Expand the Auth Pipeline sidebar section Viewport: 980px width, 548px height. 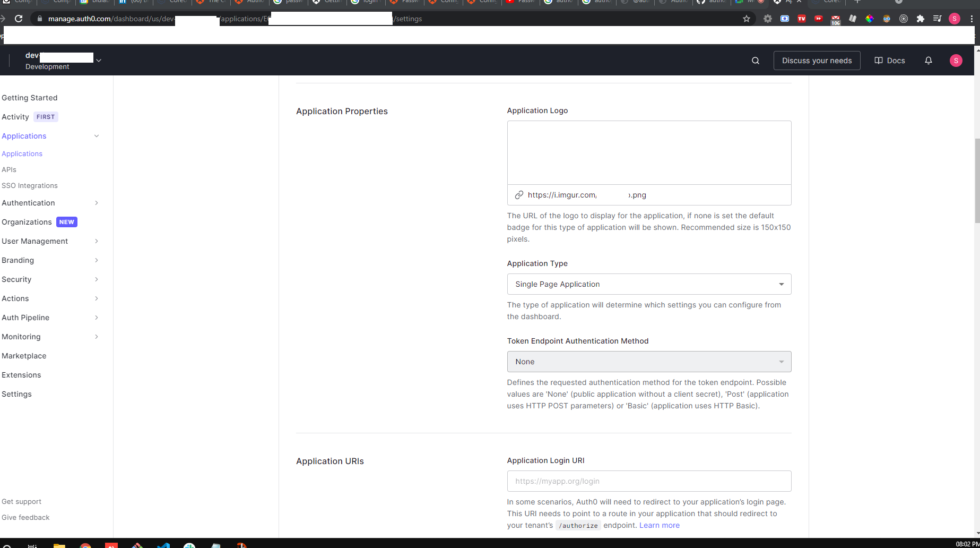[97, 318]
